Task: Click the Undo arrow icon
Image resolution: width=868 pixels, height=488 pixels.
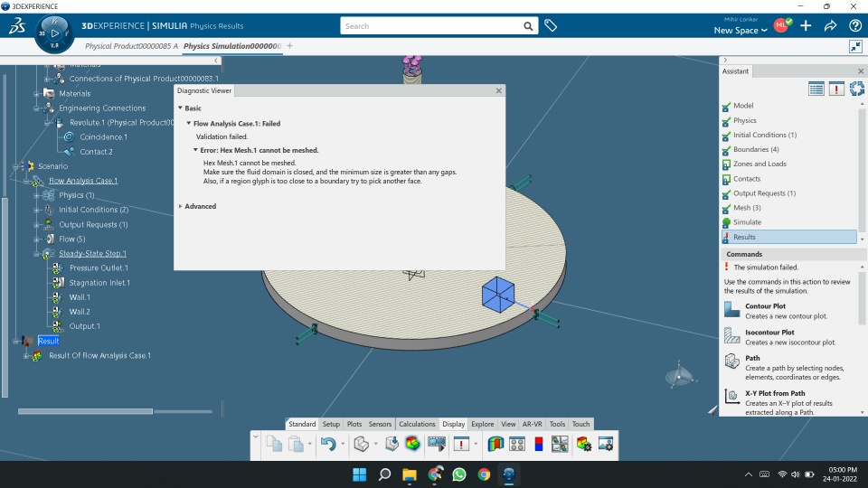Action: 328,444
